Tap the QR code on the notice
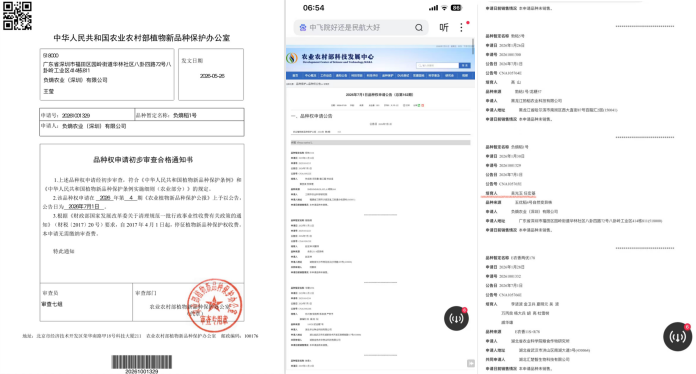 click(17, 16)
